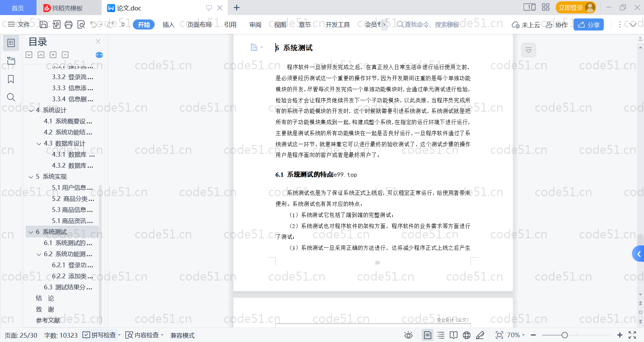Open the 文件 file menu

click(19, 24)
